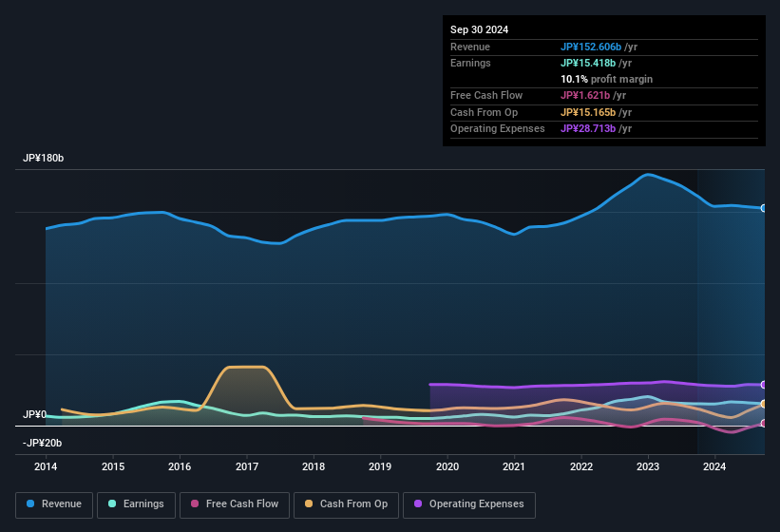Click the Sep 30 2024 tooltip header
The width and height of the screenshot is (780, 532).
480,29
